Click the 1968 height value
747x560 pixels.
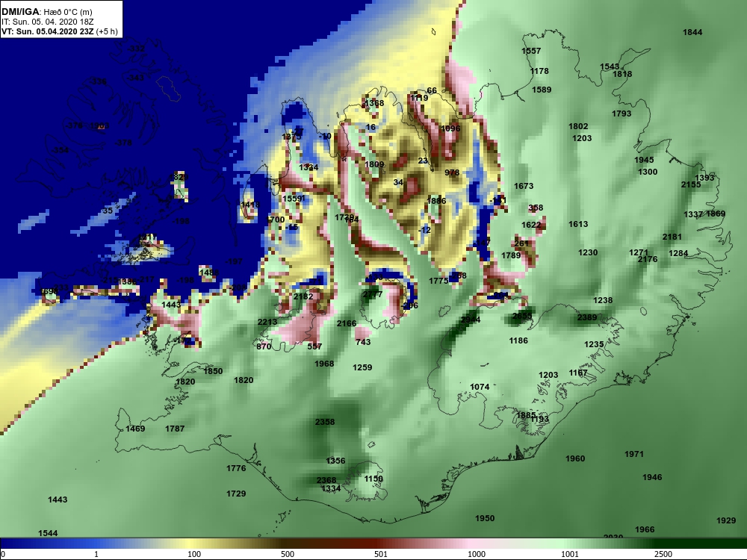tap(324, 364)
